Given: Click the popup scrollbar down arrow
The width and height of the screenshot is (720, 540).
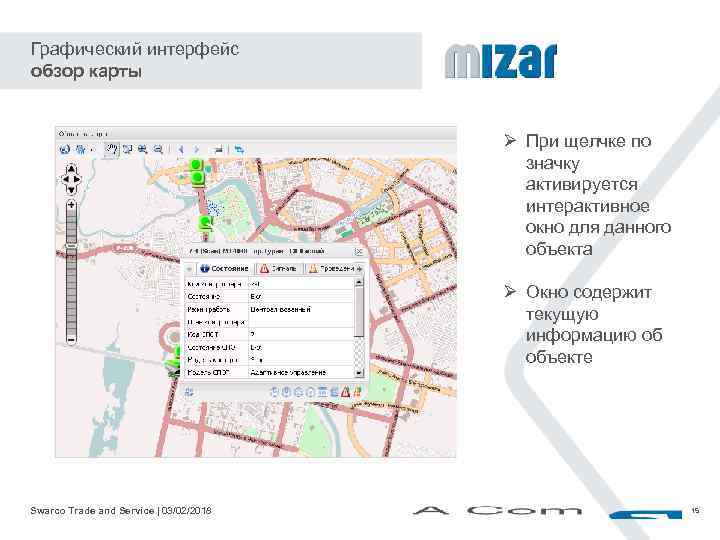Looking at the screenshot, I should 359,373.
